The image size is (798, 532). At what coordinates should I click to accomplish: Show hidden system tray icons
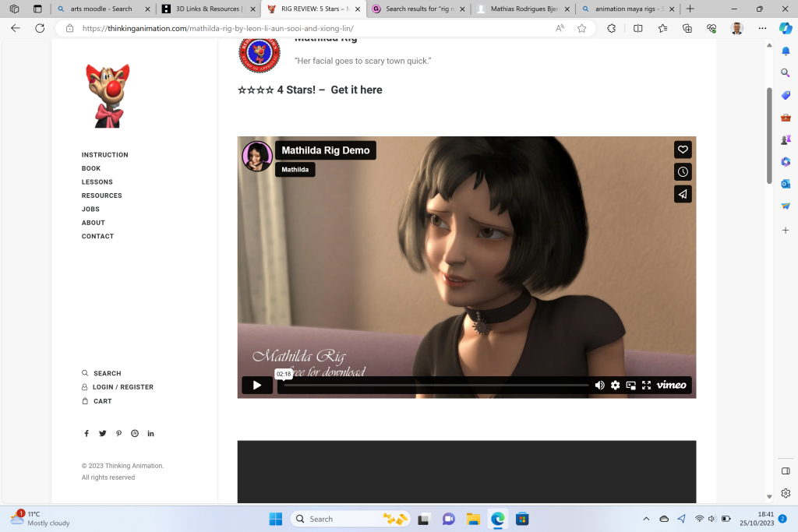coord(646,519)
